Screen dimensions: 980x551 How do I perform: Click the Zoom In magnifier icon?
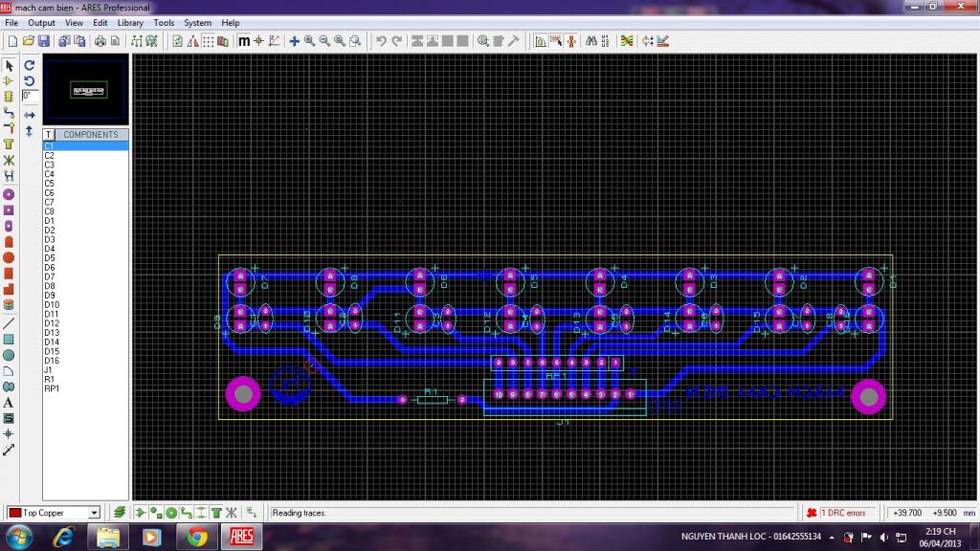[x=309, y=41]
